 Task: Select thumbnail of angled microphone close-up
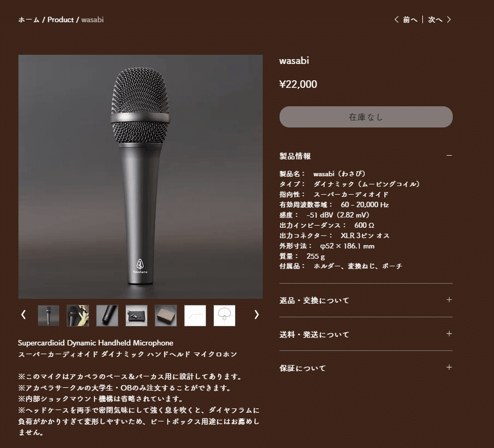point(107,316)
